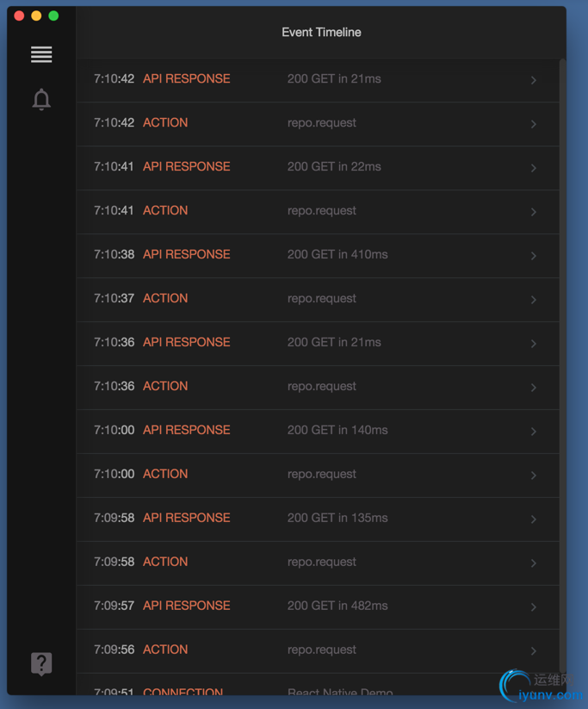Expand chevron for 7:09:57 API RESPONSE row

534,606
